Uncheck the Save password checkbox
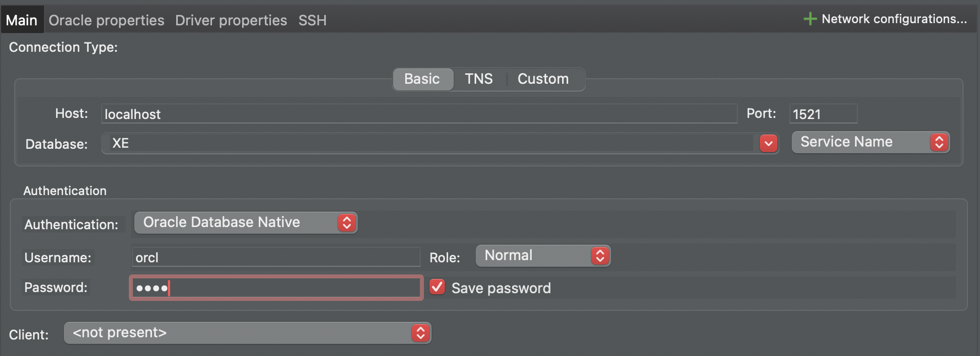Screen dimensions: 980x356 [x=437, y=287]
